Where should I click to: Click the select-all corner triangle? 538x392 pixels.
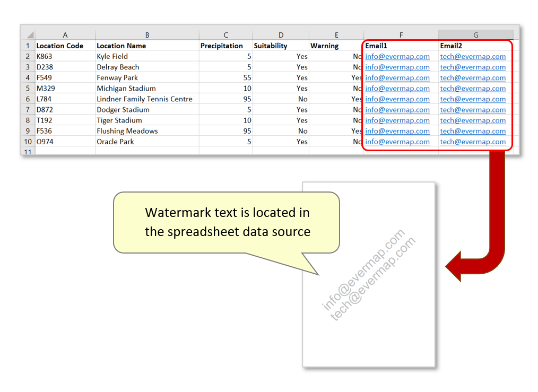click(x=27, y=34)
